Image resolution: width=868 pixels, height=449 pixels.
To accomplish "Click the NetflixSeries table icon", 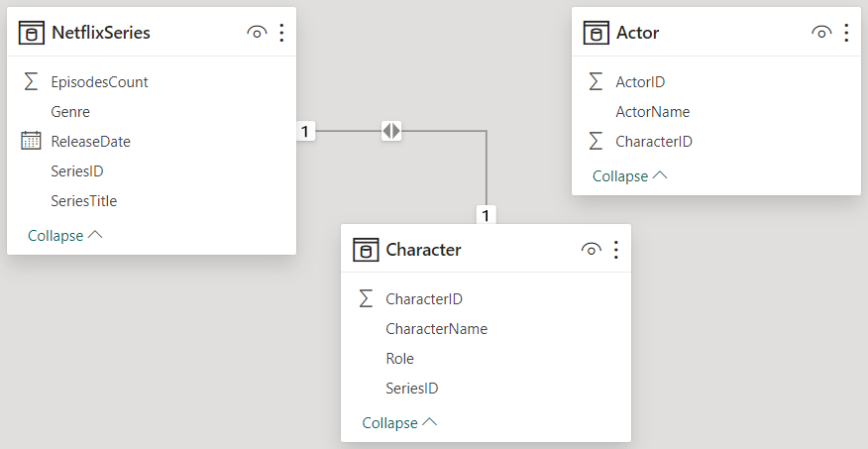I will (x=32, y=33).
